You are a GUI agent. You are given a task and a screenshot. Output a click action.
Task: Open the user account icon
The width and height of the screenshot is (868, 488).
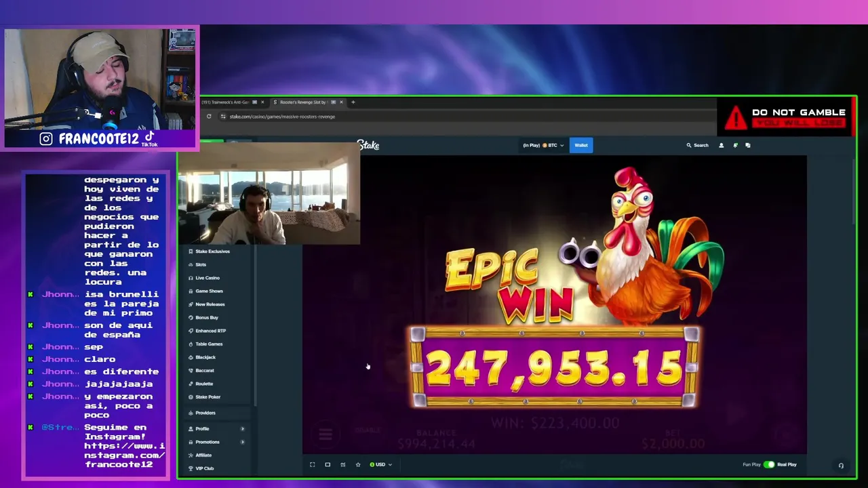pyautogui.click(x=721, y=145)
